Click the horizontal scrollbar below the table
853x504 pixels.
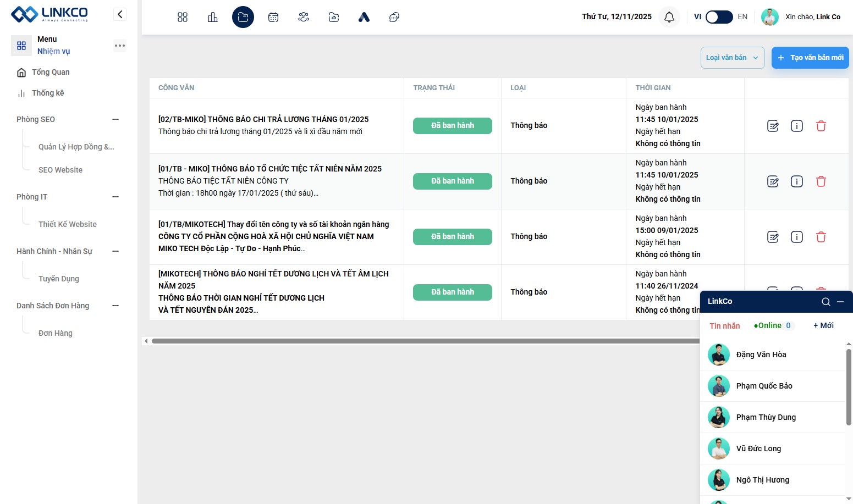coord(423,341)
